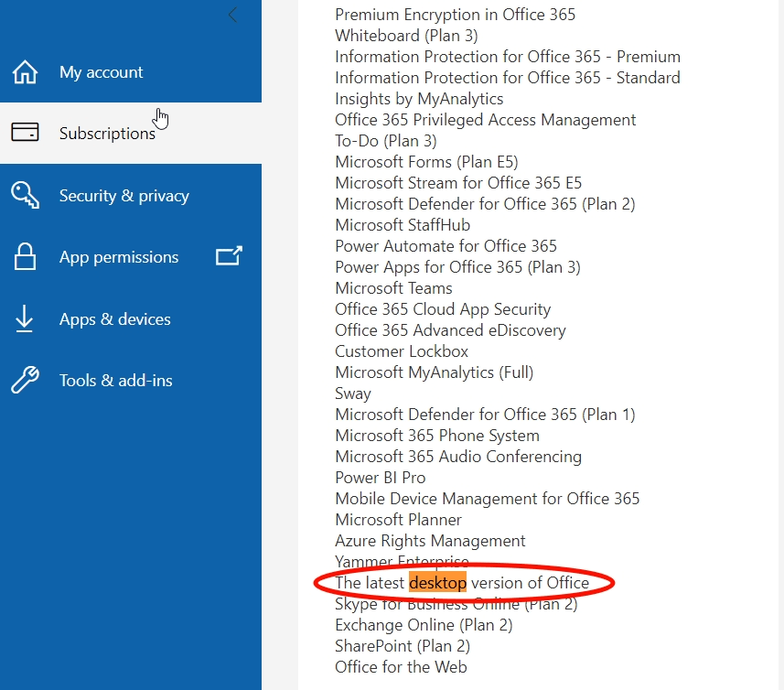784x690 pixels.
Task: Click the external link icon next to App permissions
Action: pyautogui.click(x=229, y=255)
